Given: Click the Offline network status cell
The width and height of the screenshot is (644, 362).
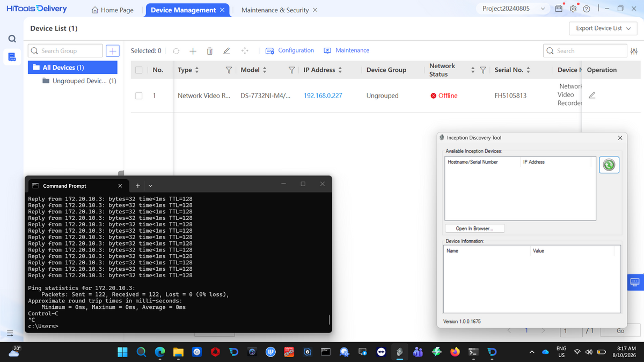Looking at the screenshot, I should [x=444, y=95].
